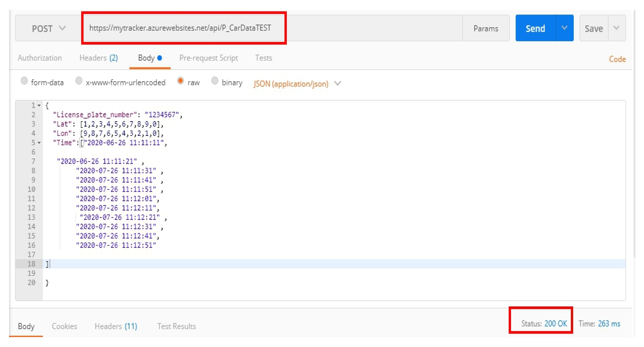Image resolution: width=644 pixels, height=347 pixels.
Task: Switch to the Authorization tab
Action: point(40,58)
